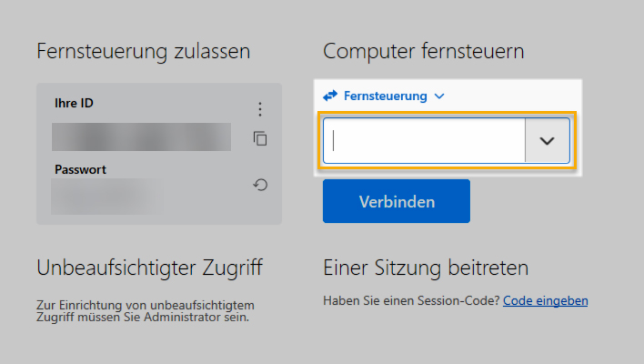Screen dimensions: 644x364
Task: Click the Einer Sitzung beitreten heading
Action: pyautogui.click(x=426, y=268)
